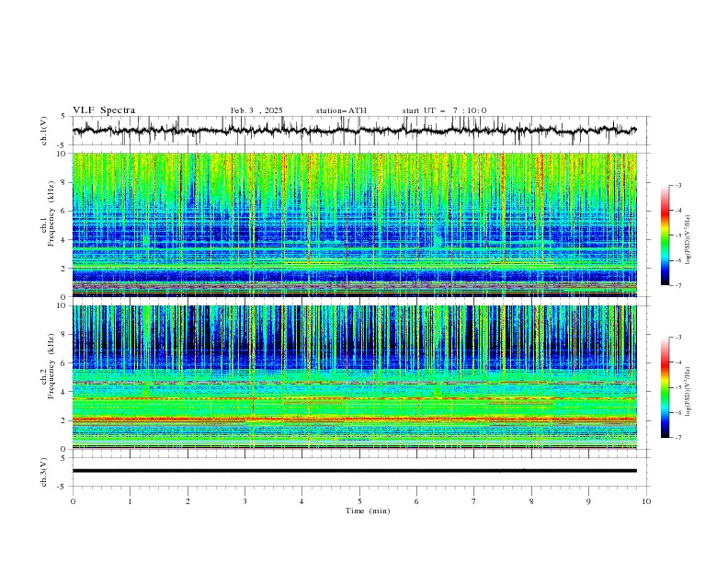This screenshot has width=728, height=563.
Task: Click the "ch.1(V)" waveform axis label
Action: tap(44, 131)
